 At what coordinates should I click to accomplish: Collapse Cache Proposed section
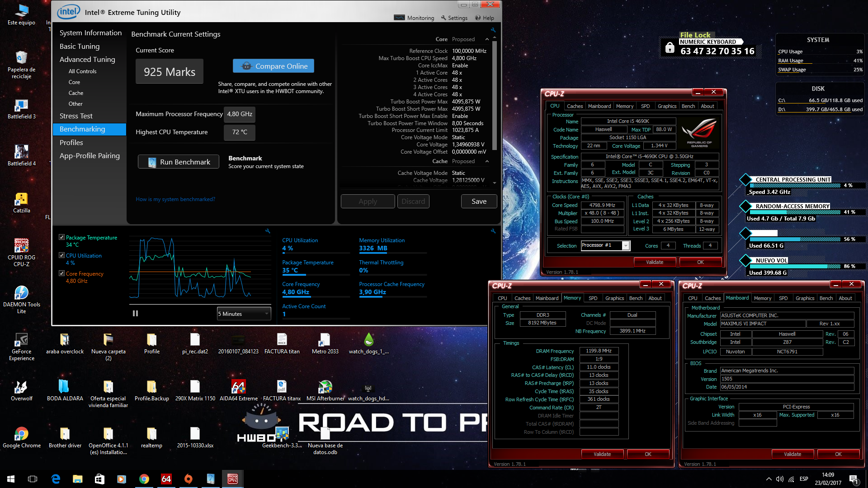pos(487,161)
